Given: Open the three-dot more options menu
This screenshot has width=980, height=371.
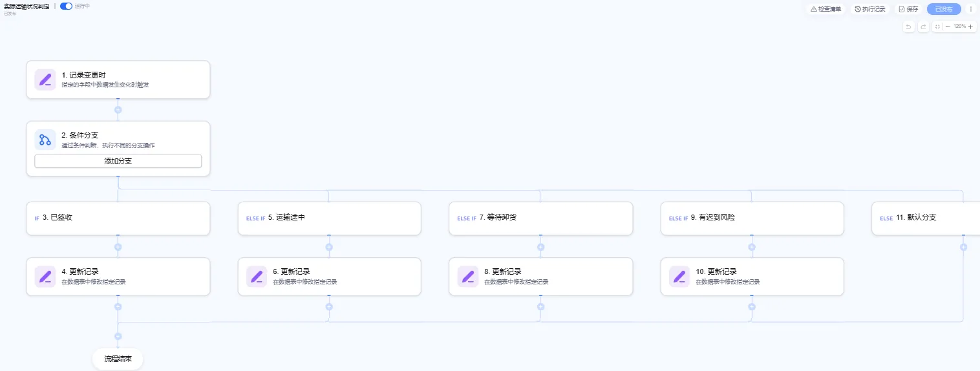Looking at the screenshot, I should pyautogui.click(x=970, y=9).
